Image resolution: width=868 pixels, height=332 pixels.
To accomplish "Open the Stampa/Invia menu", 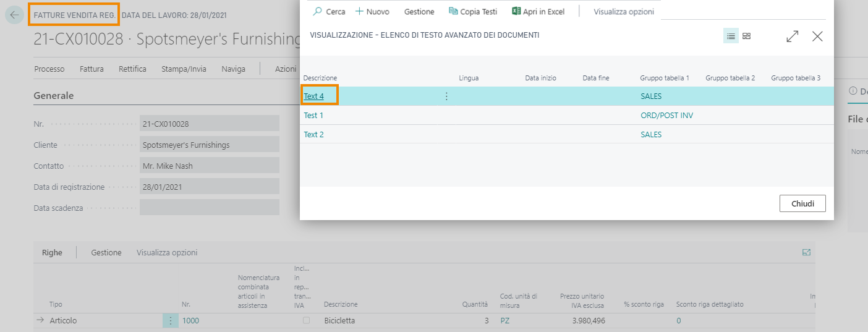I will (184, 69).
